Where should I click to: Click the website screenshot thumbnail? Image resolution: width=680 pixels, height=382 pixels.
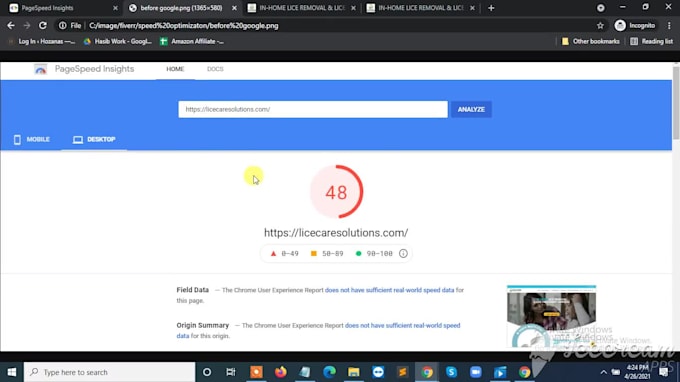tap(551, 316)
